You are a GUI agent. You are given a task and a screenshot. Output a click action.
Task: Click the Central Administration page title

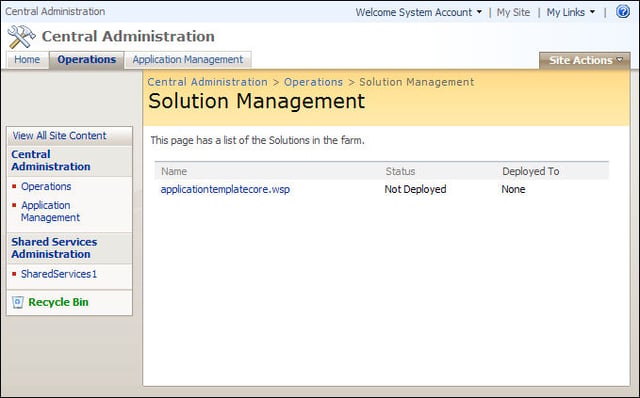(128, 36)
